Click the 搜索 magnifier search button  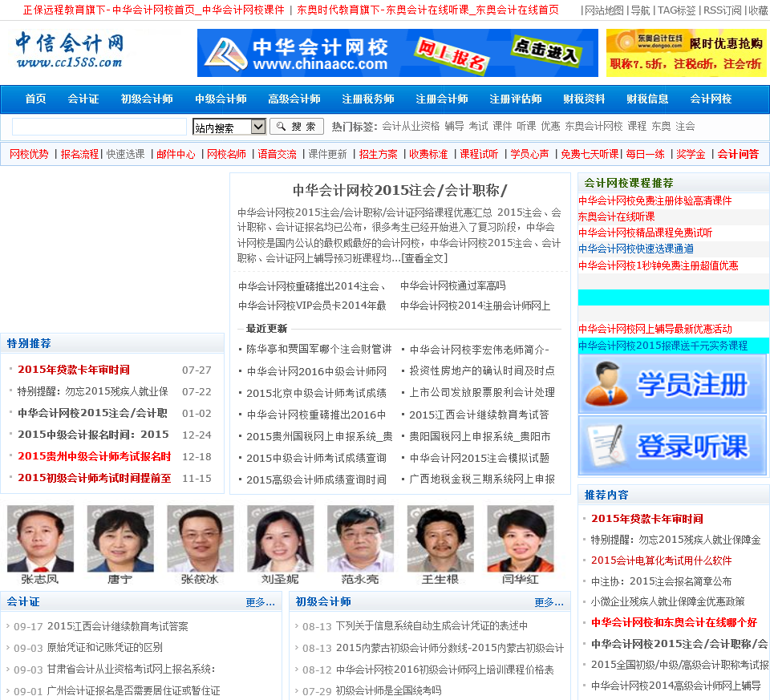pos(297,127)
